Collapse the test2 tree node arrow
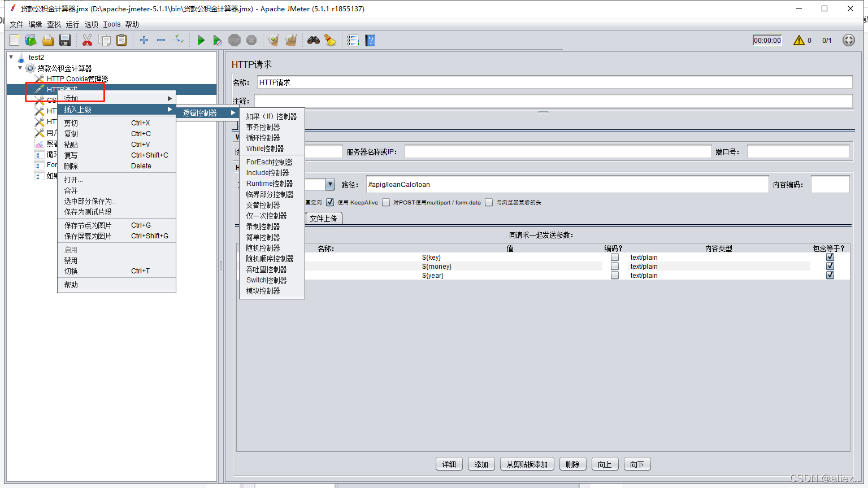This screenshot has width=868, height=488. 11,57
